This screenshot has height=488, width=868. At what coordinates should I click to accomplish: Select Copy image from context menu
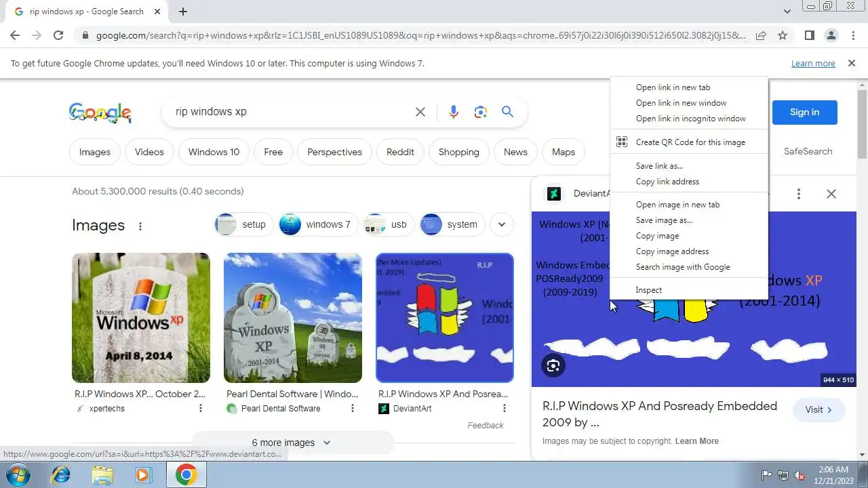[689, 236]
